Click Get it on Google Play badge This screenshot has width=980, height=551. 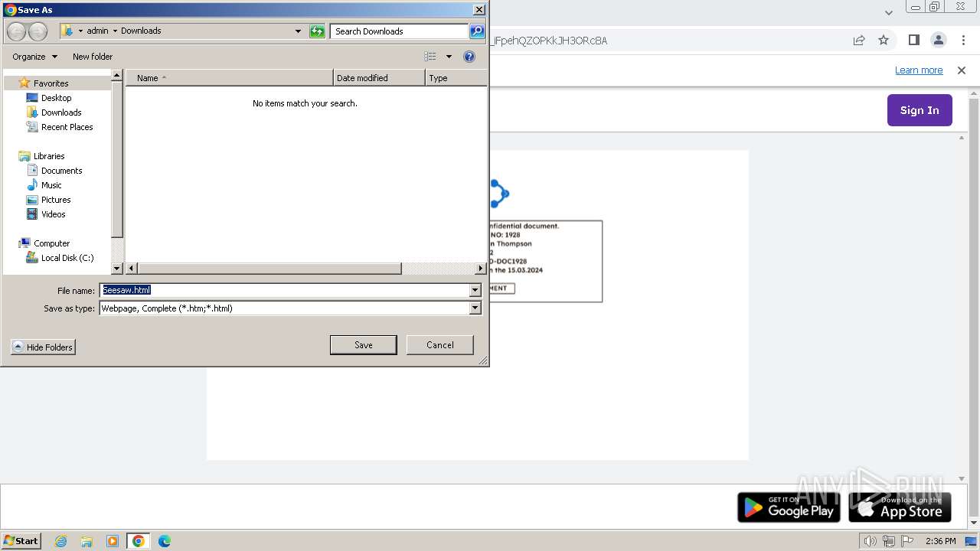(x=789, y=507)
